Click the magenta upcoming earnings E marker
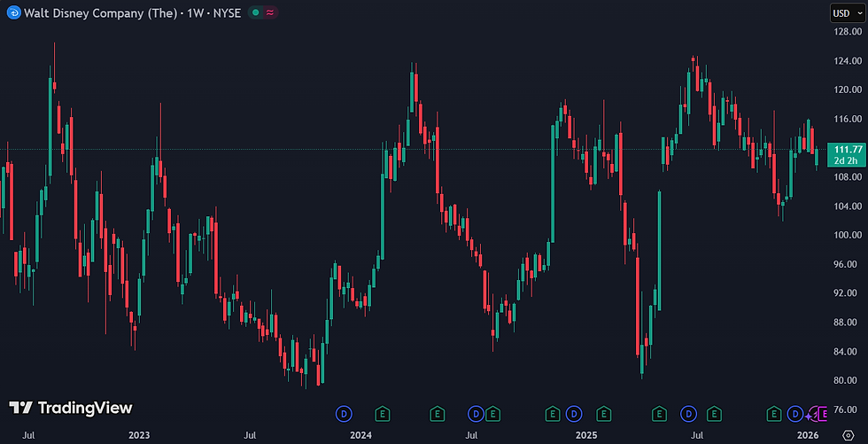The width and height of the screenshot is (868, 444). 823,413
